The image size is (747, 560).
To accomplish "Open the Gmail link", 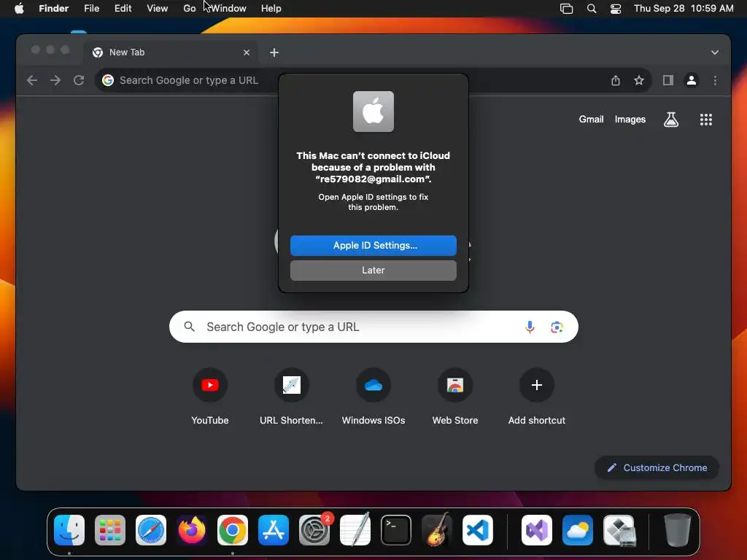I will click(591, 119).
